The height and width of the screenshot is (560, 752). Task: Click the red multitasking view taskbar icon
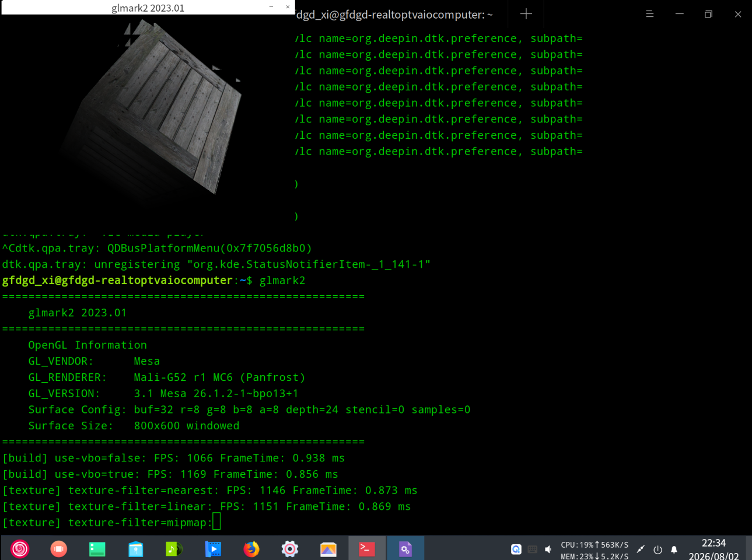pos(58,549)
